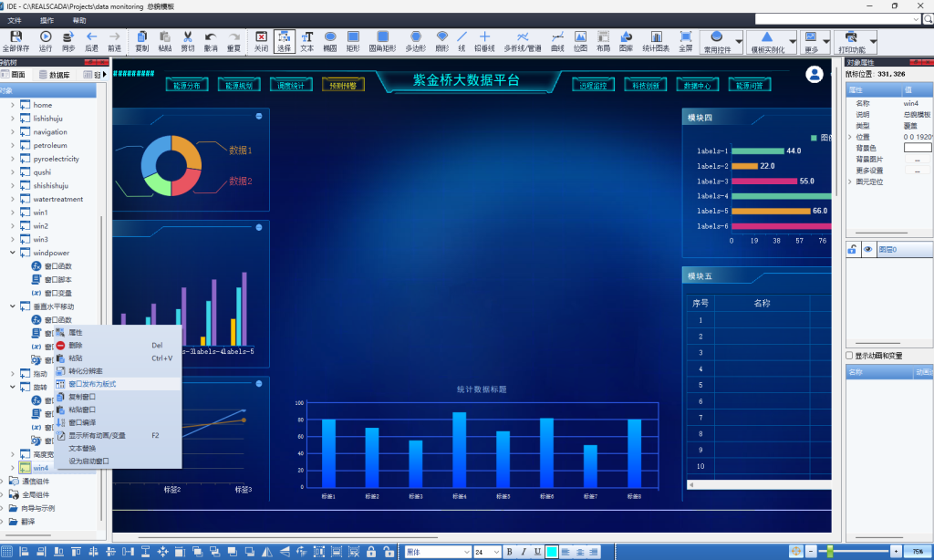934x560 pixels.
Task: Choose 窗口发布为板式 in the context menu
Action: [92, 384]
